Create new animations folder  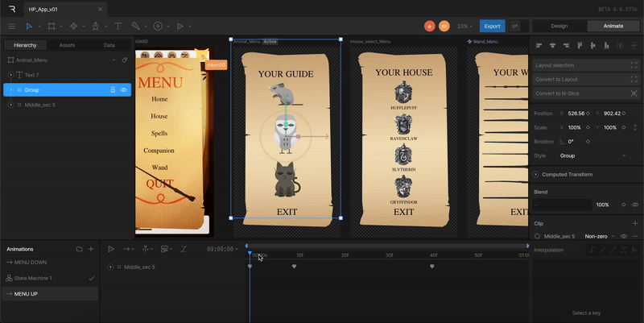pyautogui.click(x=79, y=249)
